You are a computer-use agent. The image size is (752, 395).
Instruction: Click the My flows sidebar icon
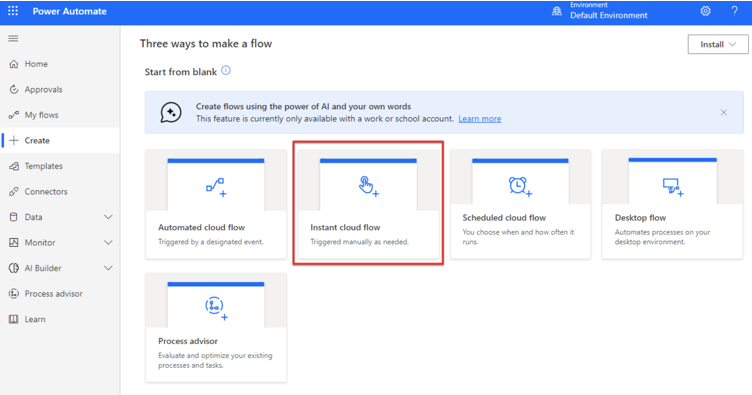(x=14, y=115)
